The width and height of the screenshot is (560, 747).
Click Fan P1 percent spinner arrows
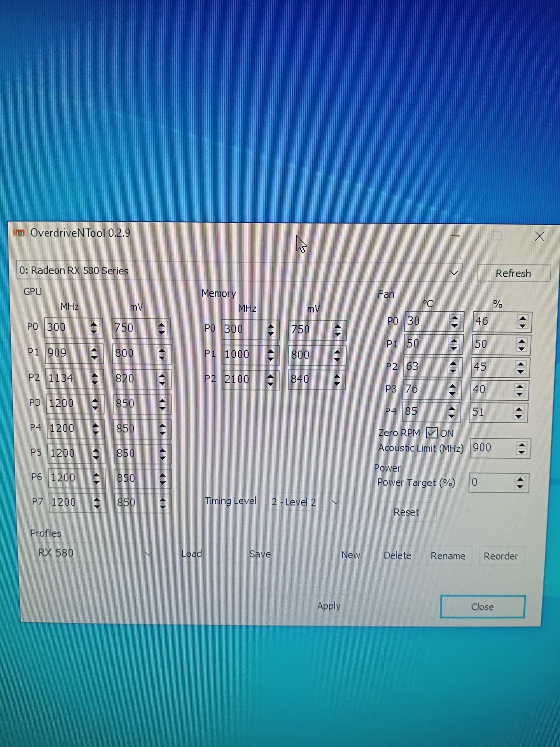[522, 345]
